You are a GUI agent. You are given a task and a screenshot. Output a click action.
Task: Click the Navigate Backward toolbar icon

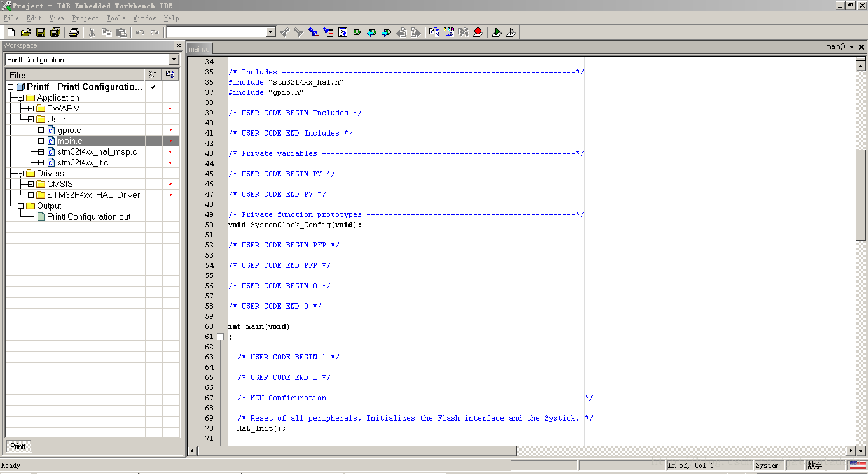401,32
